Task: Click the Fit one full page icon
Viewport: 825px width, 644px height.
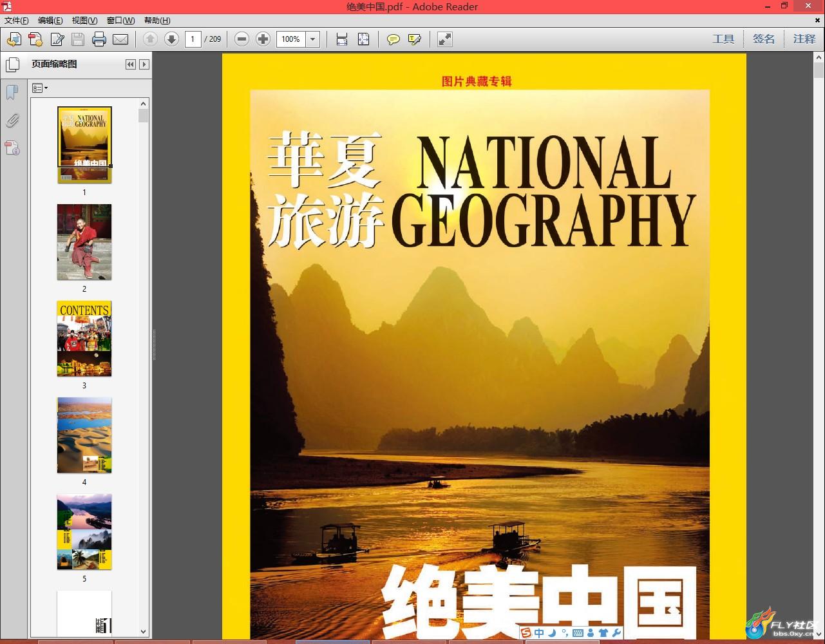Action: [364, 39]
